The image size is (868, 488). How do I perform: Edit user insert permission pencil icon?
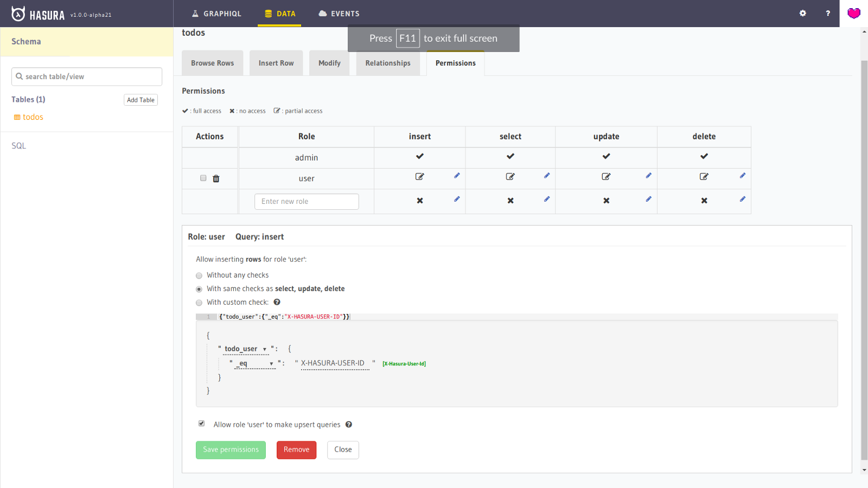pyautogui.click(x=457, y=176)
